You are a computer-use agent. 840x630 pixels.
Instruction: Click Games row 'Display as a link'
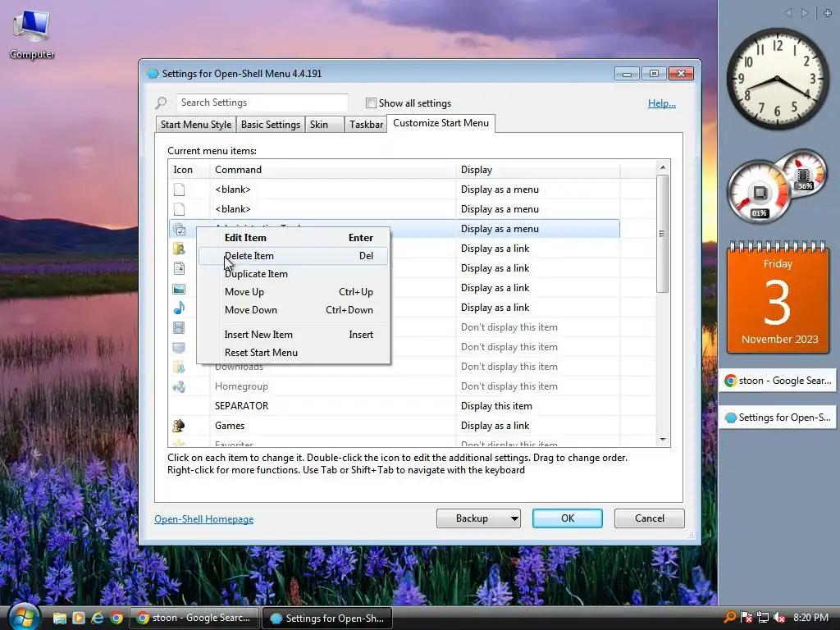point(495,426)
